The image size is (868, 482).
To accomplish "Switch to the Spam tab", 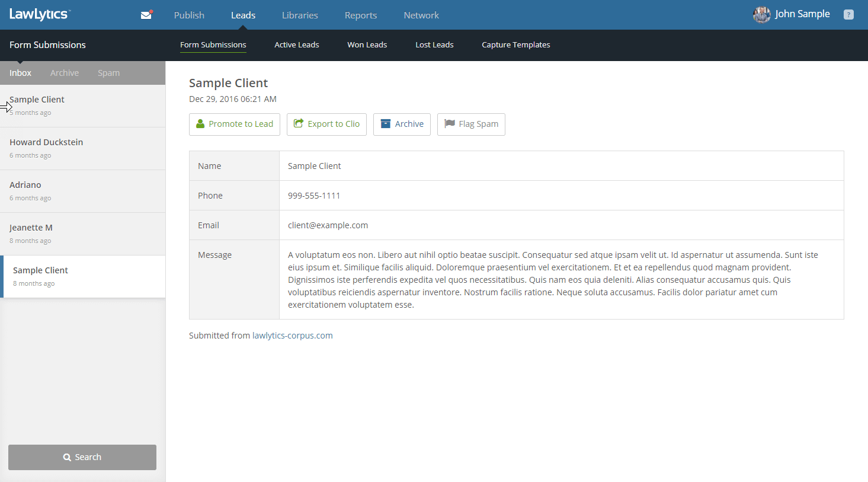I will (x=108, y=73).
